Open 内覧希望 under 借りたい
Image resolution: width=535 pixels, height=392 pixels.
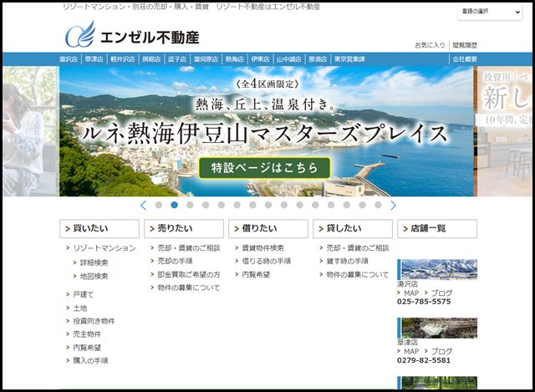point(256,274)
